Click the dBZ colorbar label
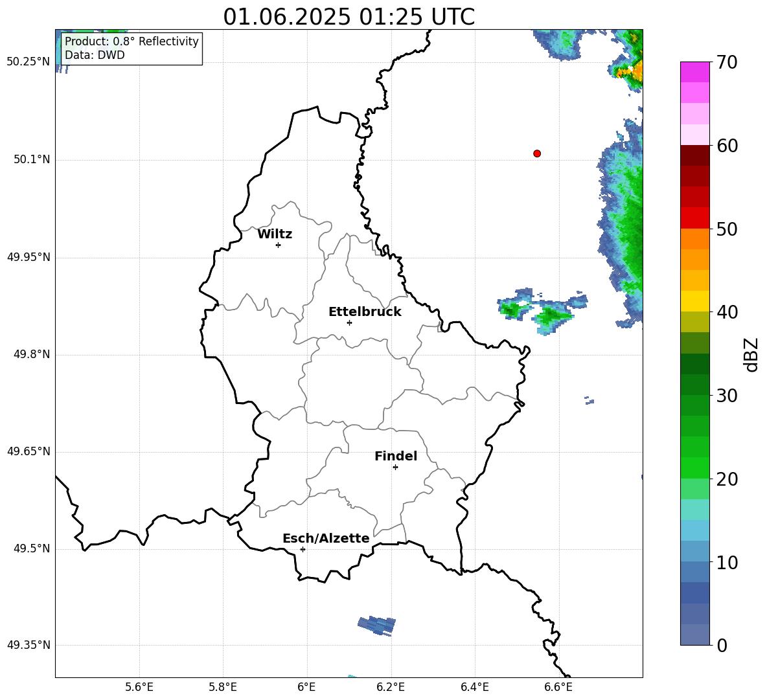767x700 pixels. pyautogui.click(x=751, y=354)
